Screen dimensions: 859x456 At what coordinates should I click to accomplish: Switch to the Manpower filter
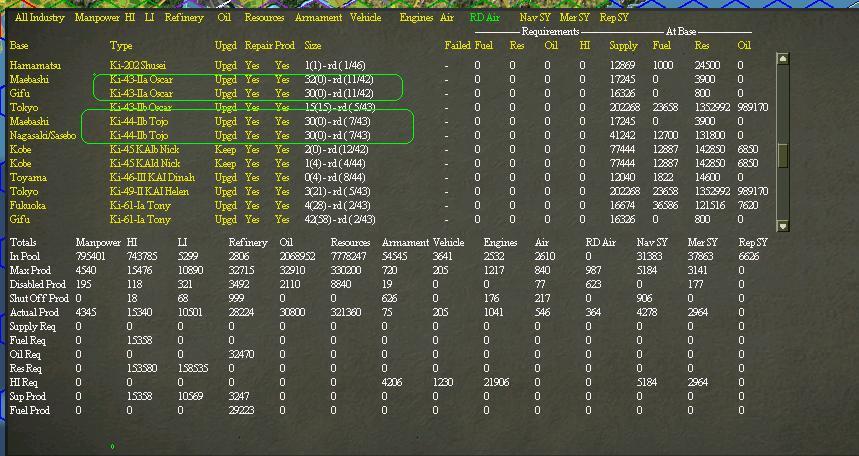pyautogui.click(x=97, y=18)
